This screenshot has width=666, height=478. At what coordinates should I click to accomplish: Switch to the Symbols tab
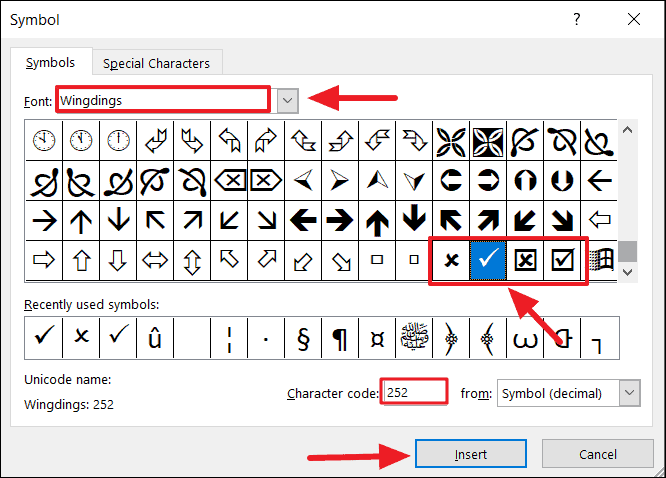(51, 62)
